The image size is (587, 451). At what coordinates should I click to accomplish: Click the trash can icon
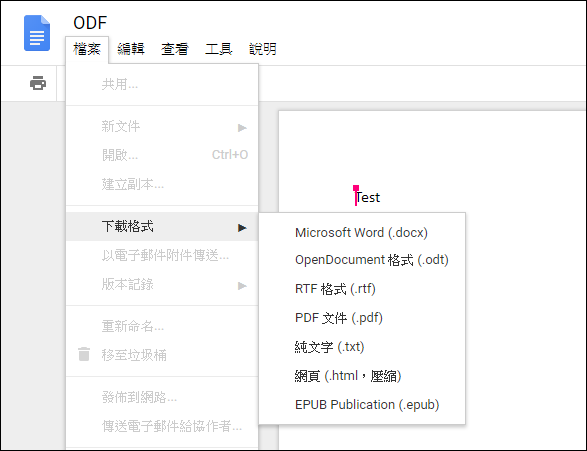(x=84, y=354)
